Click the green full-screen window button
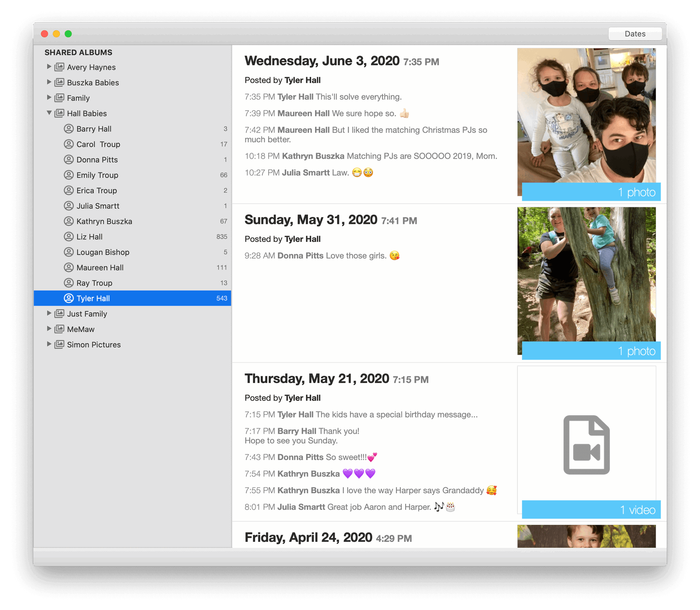The image size is (700, 610). [68, 34]
